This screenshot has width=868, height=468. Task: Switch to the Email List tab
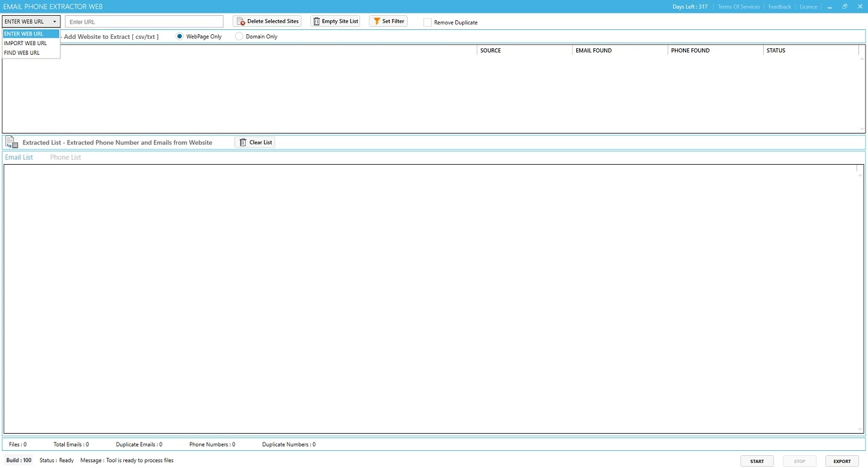(19, 157)
